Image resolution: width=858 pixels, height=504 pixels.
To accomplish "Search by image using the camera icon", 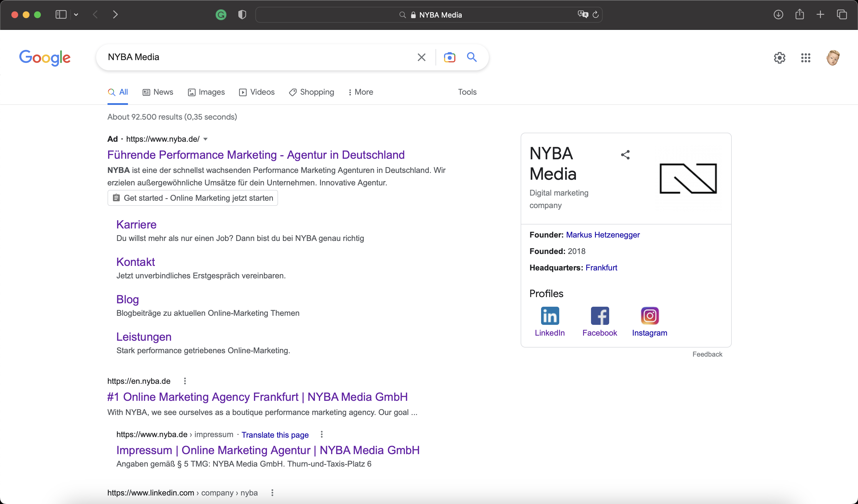I will pyautogui.click(x=449, y=57).
